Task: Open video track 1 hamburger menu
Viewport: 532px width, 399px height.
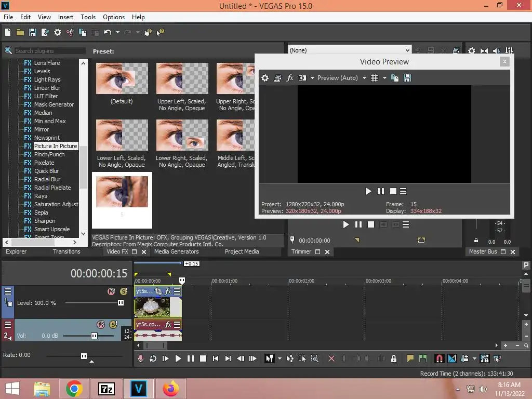Action: coord(7,291)
